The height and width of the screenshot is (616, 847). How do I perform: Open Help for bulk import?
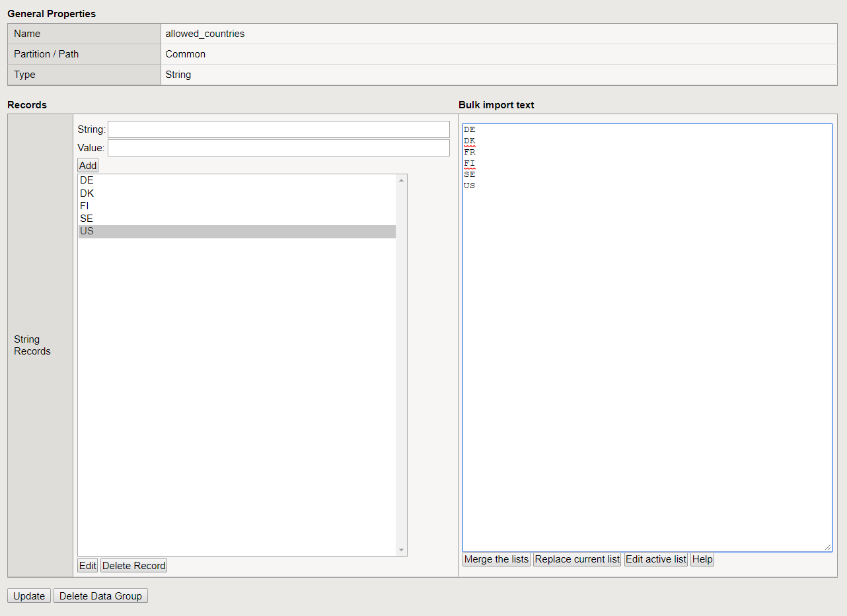point(702,559)
